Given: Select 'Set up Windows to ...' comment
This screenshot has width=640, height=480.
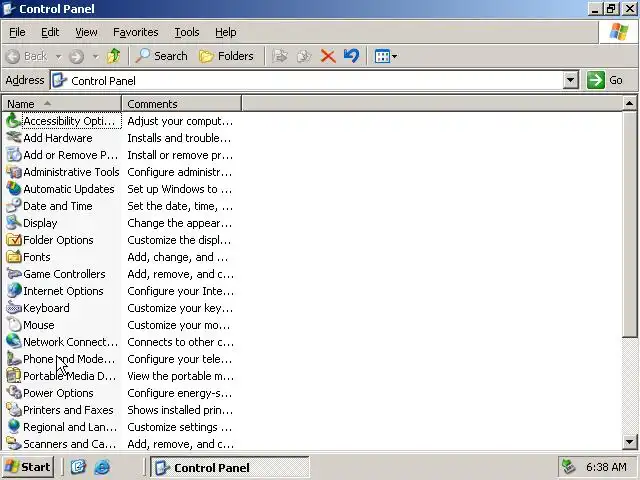Looking at the screenshot, I should tap(180, 189).
